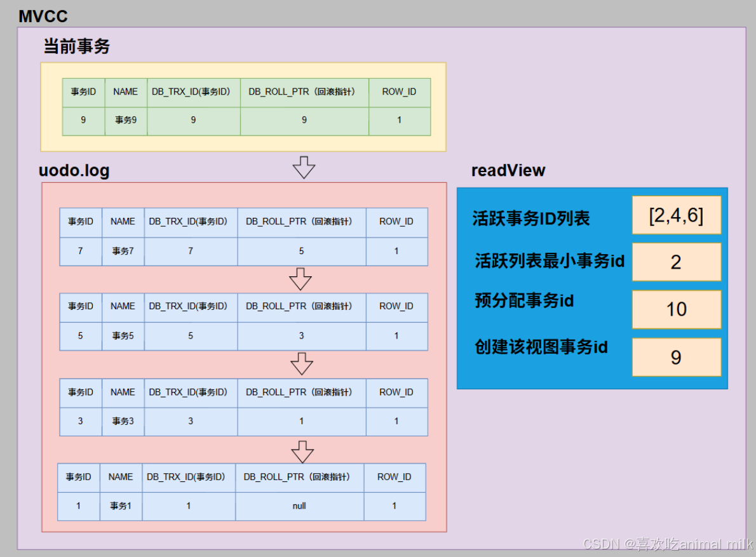Click the uodo.log section label
The width and height of the screenshot is (756, 557).
coord(73,170)
